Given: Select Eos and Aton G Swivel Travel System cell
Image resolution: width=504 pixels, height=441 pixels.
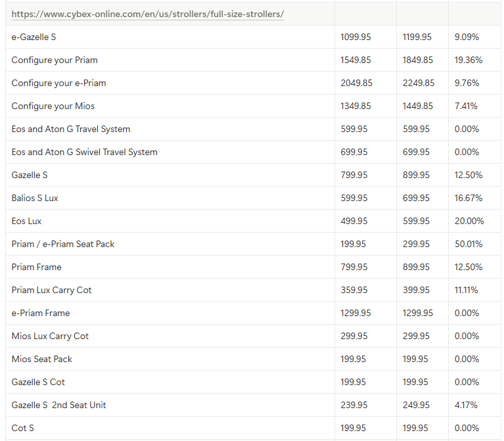Looking at the screenshot, I should click(170, 152).
